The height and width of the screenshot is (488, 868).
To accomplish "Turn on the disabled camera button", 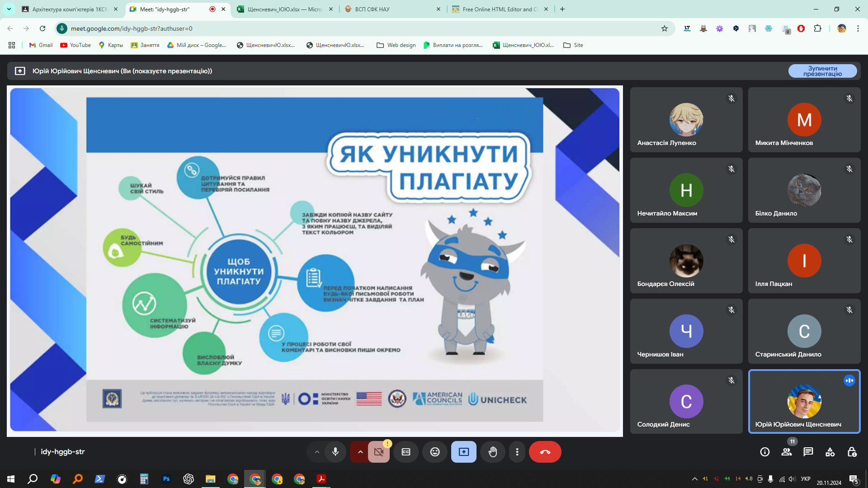I will point(379,452).
